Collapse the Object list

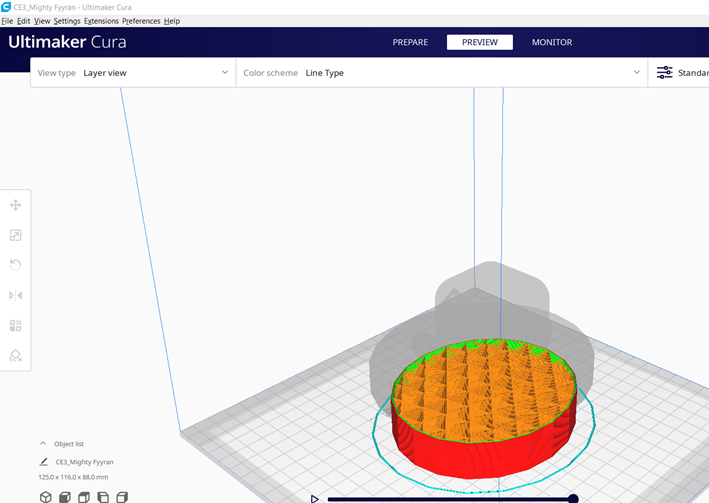(x=43, y=443)
